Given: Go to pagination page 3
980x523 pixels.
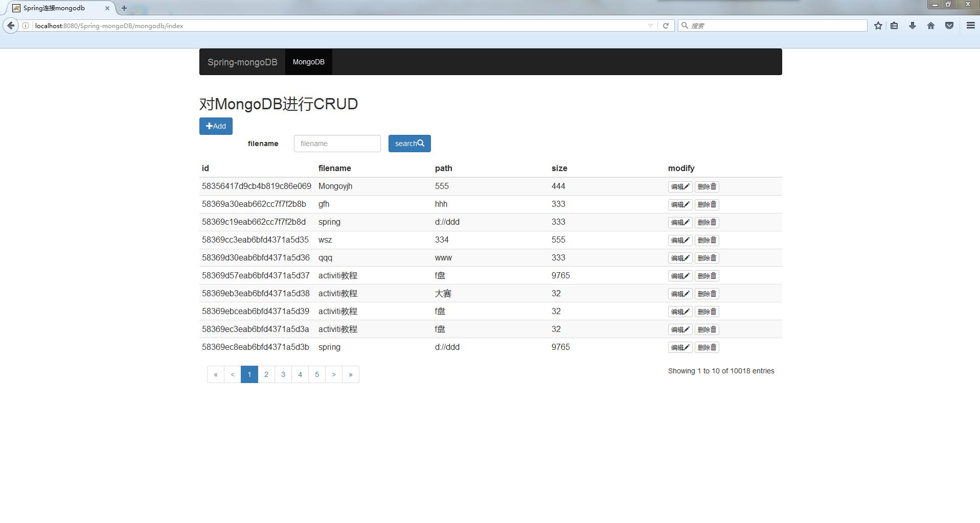Looking at the screenshot, I should pyautogui.click(x=283, y=374).
